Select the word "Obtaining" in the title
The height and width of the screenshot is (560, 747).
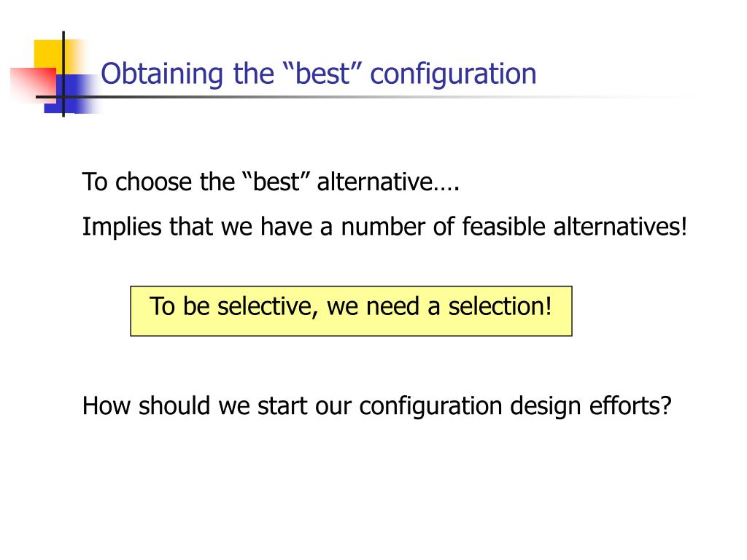(161, 74)
